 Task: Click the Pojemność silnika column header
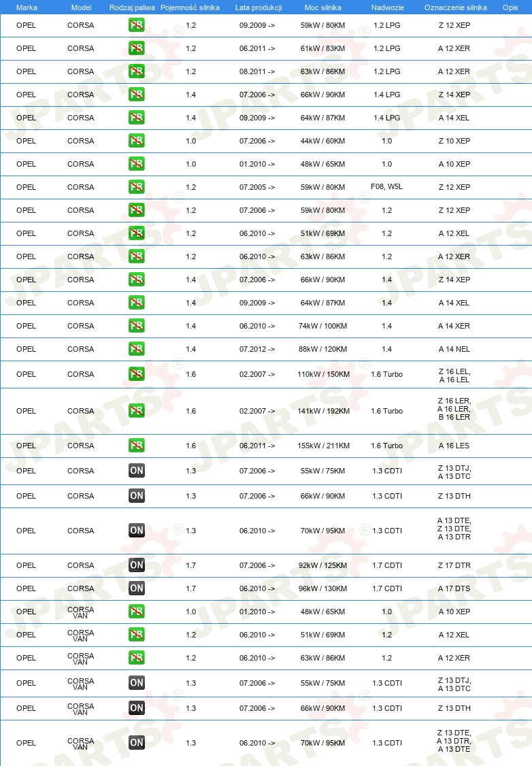190,7
